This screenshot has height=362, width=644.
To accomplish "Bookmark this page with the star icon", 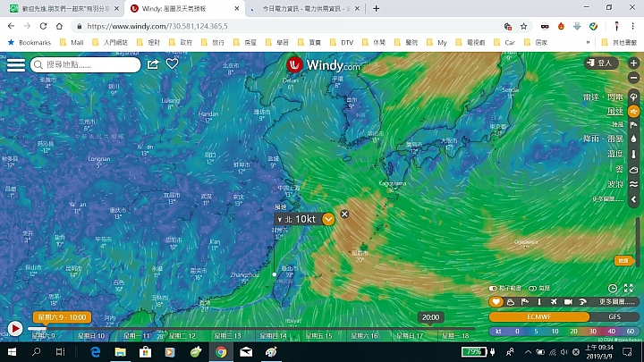I will click(x=523, y=26).
